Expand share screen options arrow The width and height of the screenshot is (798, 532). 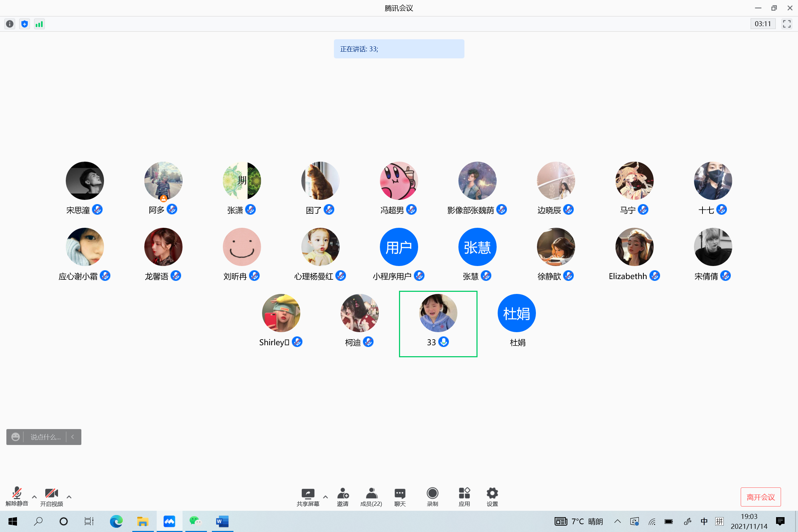coord(325,497)
